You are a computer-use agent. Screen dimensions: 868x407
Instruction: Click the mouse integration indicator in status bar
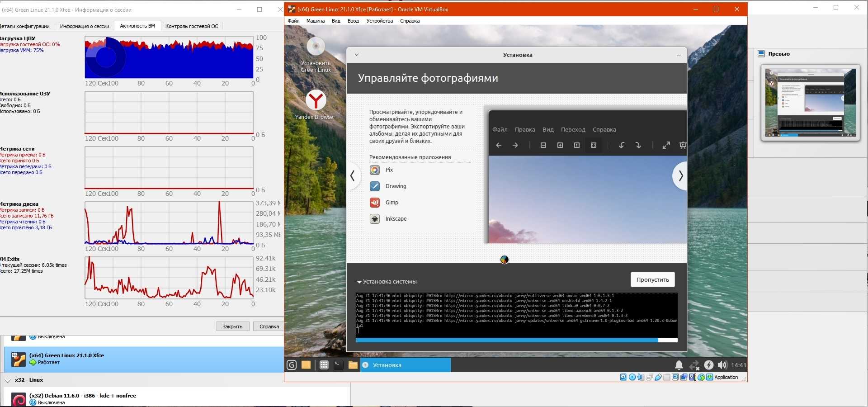(701, 377)
